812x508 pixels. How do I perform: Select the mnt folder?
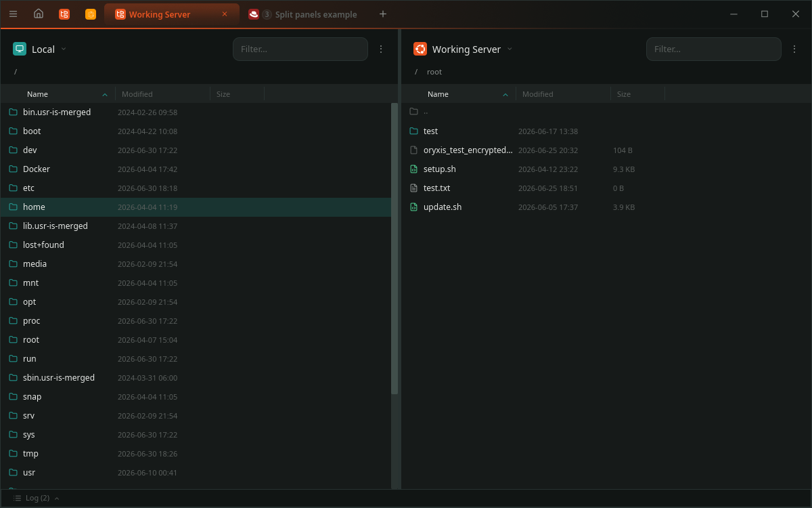coord(196,283)
